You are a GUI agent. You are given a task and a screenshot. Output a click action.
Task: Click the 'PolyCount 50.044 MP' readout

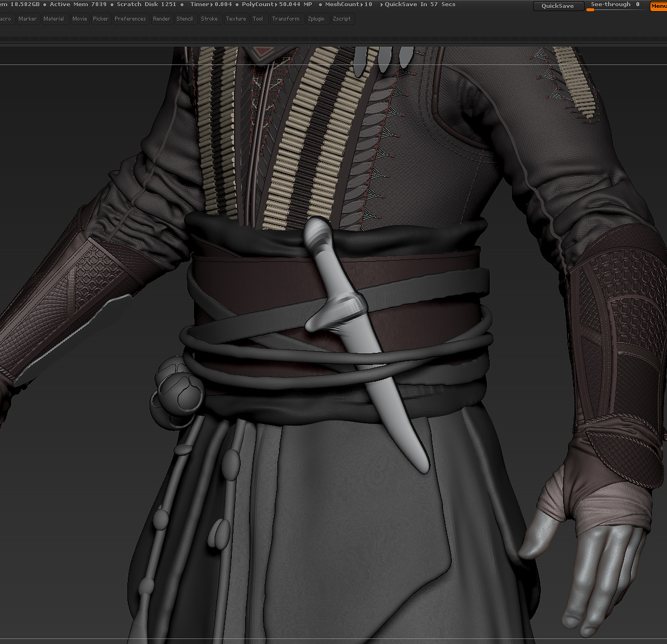(x=277, y=4)
